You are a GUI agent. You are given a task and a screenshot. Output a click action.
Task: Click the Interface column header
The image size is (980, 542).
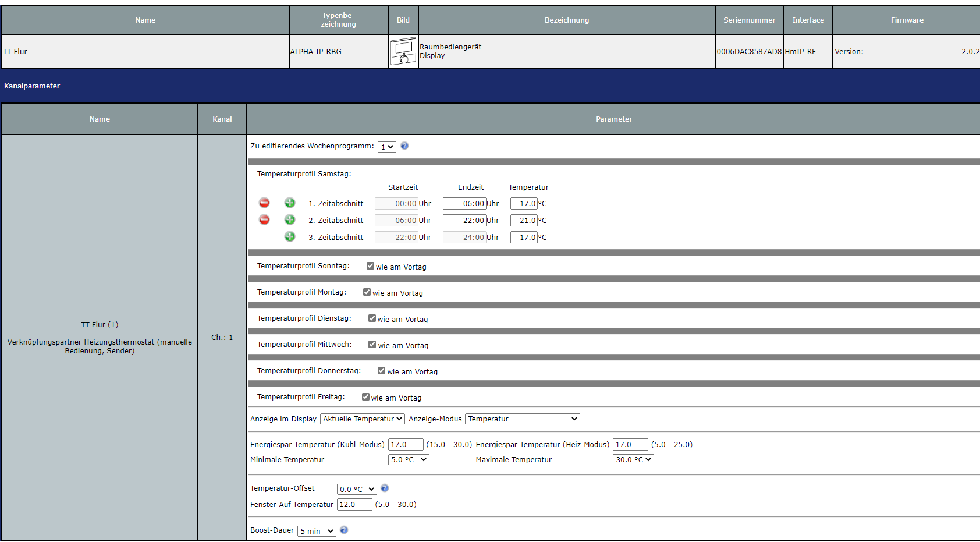pos(808,20)
